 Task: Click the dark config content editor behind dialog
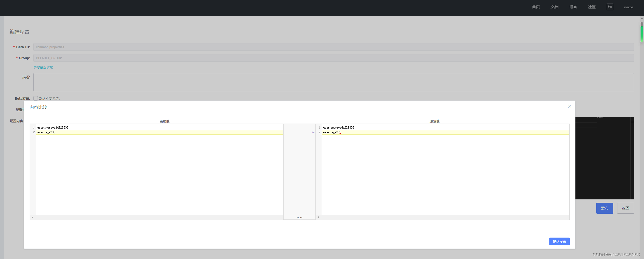pos(605,158)
